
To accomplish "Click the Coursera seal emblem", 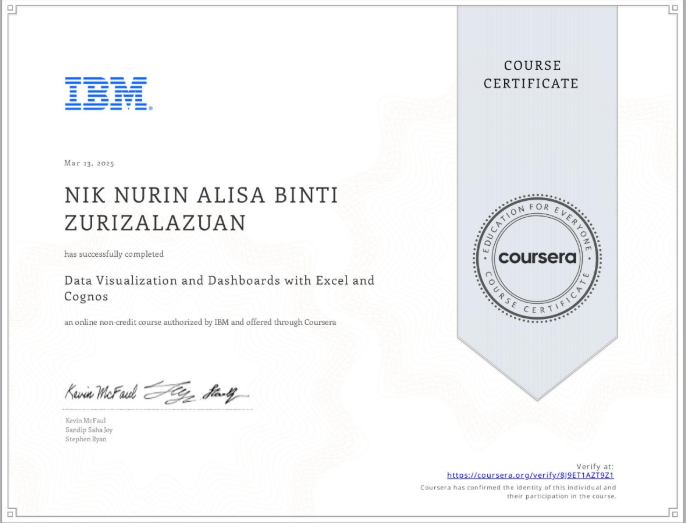I will coord(537,258).
